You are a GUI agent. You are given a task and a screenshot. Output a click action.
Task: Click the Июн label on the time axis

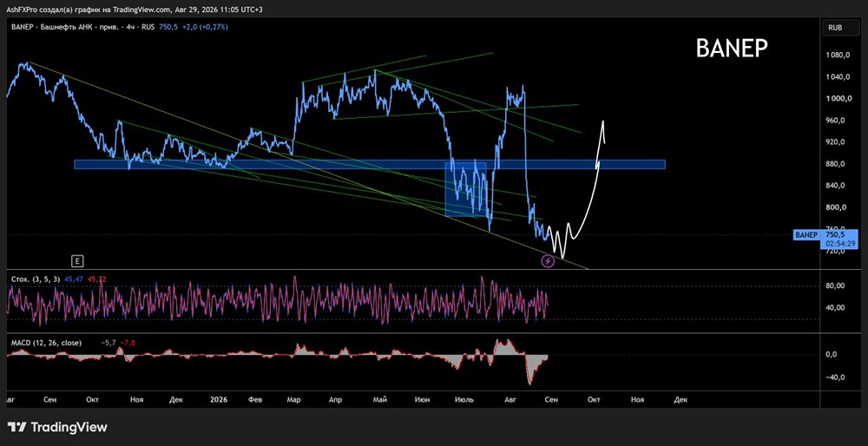[422, 399]
